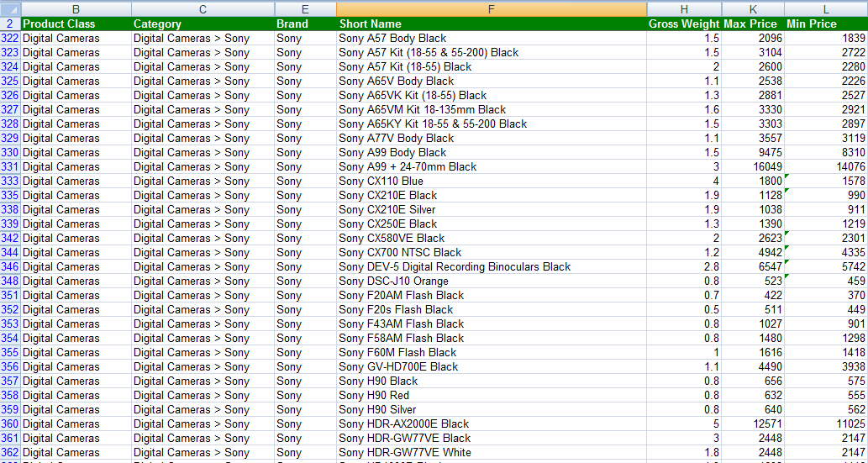868x463 pixels.
Task: Click the Max Price cell showing 16049
Action: point(753,166)
